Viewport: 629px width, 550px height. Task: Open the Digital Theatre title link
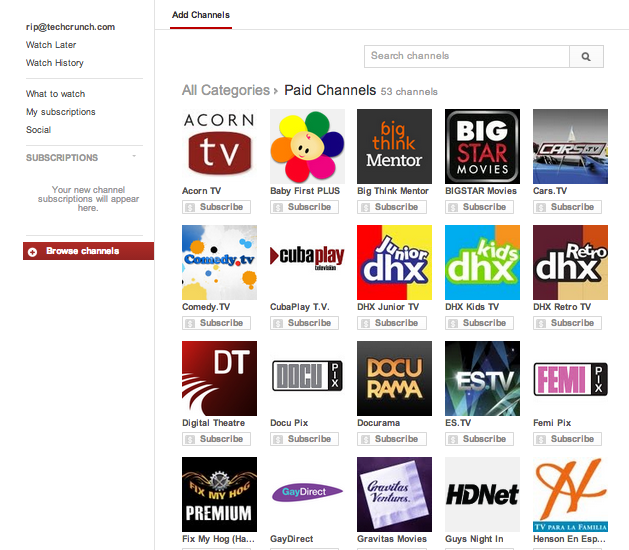click(213, 423)
